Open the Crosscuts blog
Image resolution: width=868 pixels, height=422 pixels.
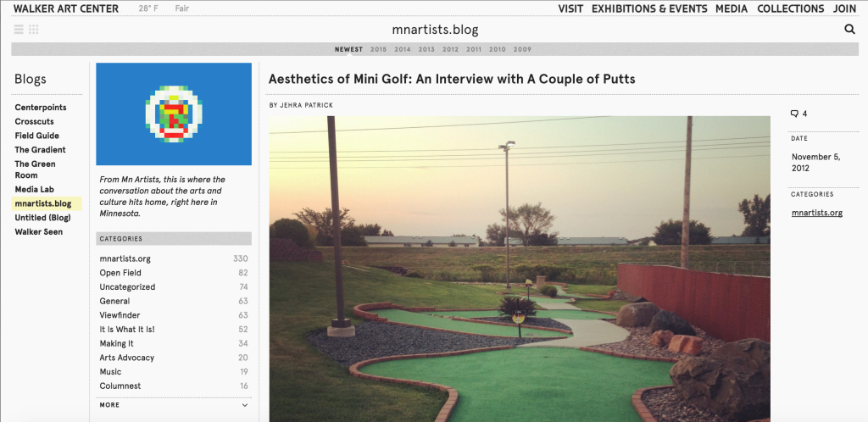[x=35, y=122]
